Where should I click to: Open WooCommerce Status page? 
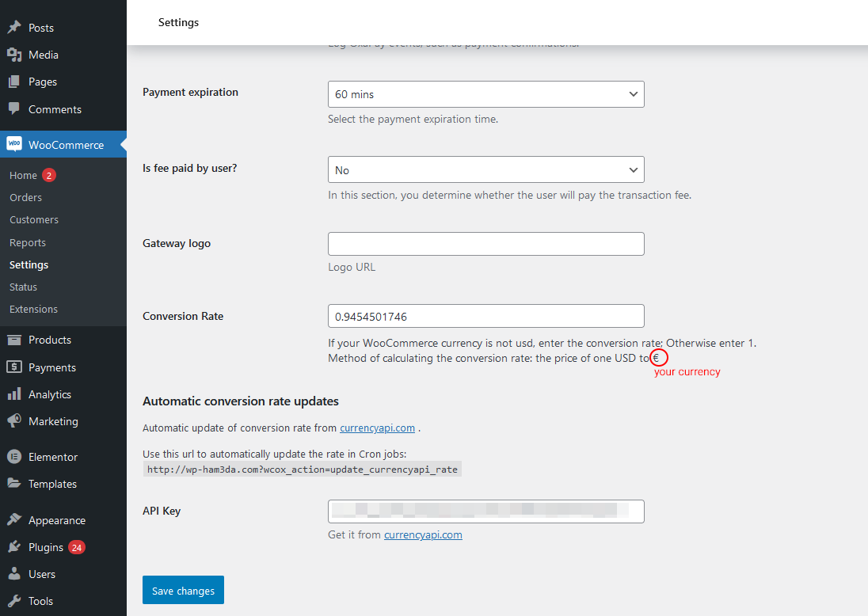[23, 287]
